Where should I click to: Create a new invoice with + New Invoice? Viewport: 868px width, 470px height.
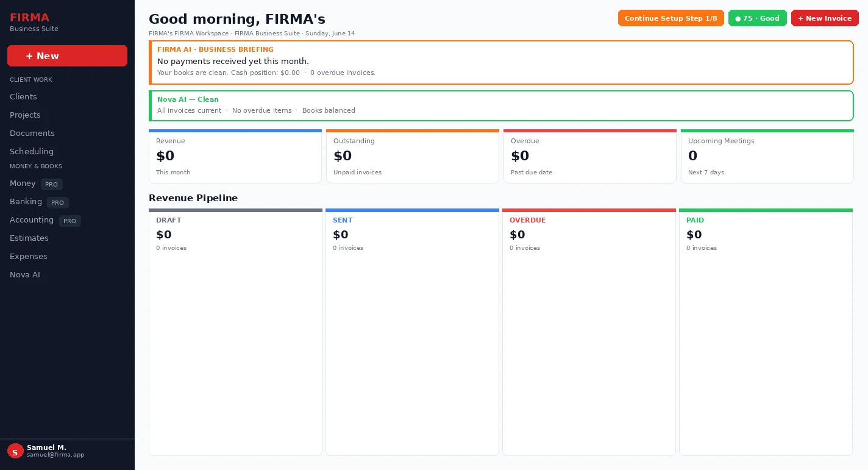pos(825,18)
